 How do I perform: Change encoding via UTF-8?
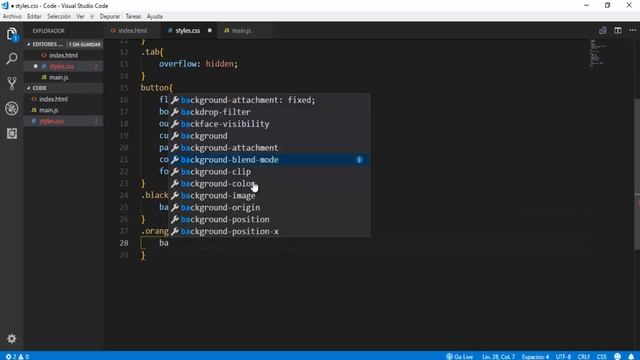pyautogui.click(x=563, y=356)
